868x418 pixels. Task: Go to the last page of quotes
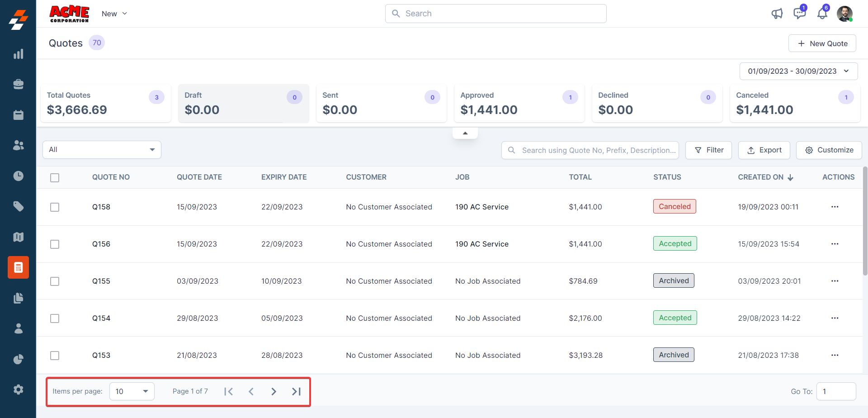[296, 391]
